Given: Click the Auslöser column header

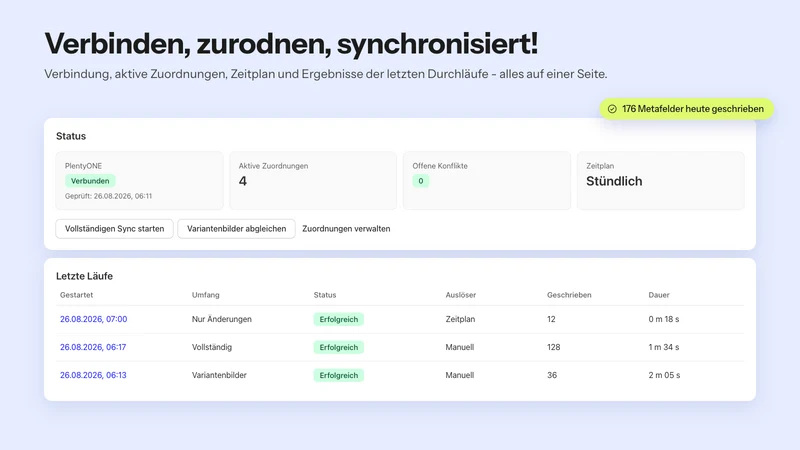Looking at the screenshot, I should point(461,295).
